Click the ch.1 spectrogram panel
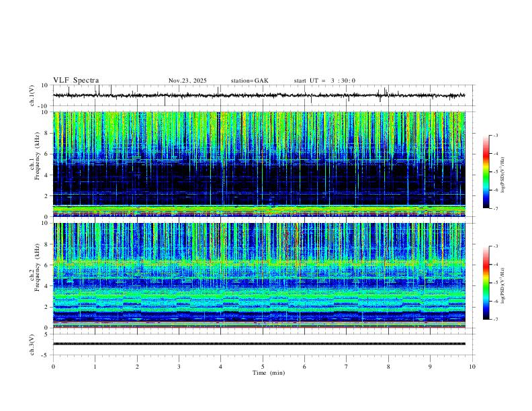532x411 pixels. click(259, 164)
